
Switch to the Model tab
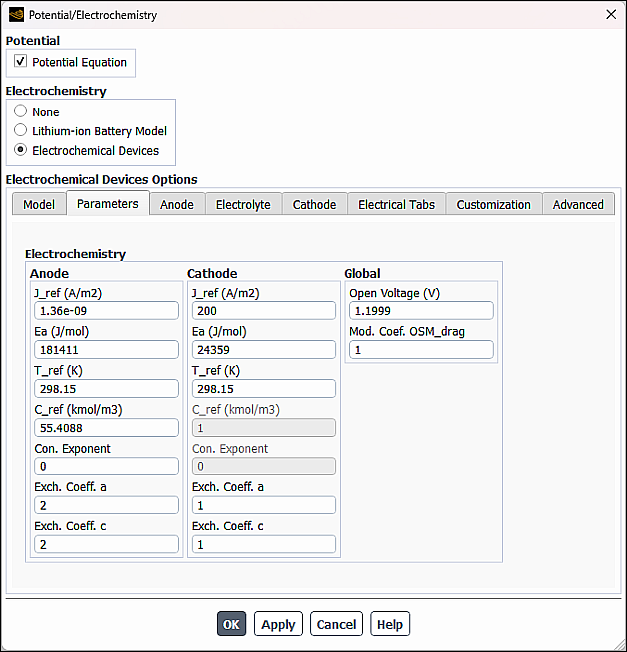pyautogui.click(x=39, y=204)
